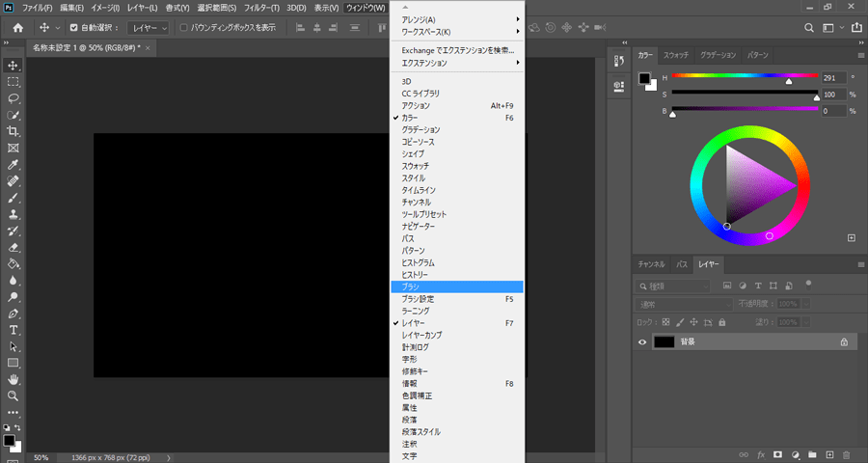Click the hue slider in Color panel
Image resolution: width=868 pixels, height=463 pixels.
pos(744,77)
